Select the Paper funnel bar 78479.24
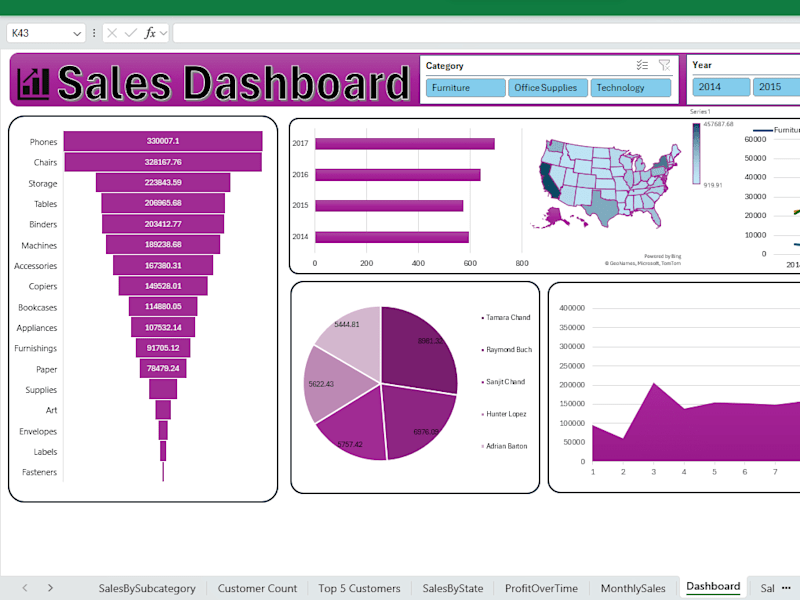 (163, 368)
